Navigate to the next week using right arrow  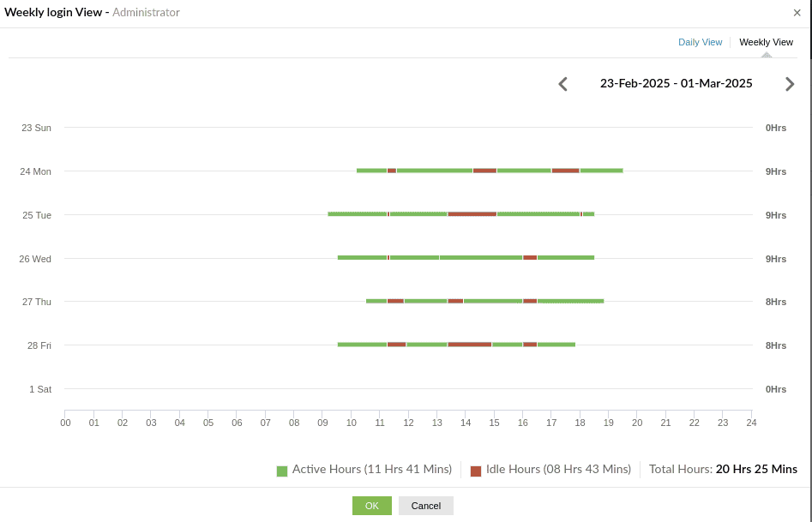click(x=790, y=83)
